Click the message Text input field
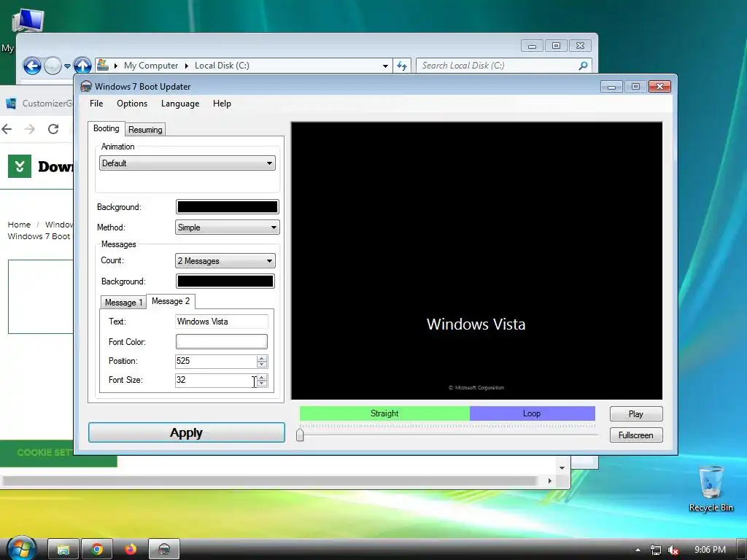The width and height of the screenshot is (747, 560). pos(222,322)
